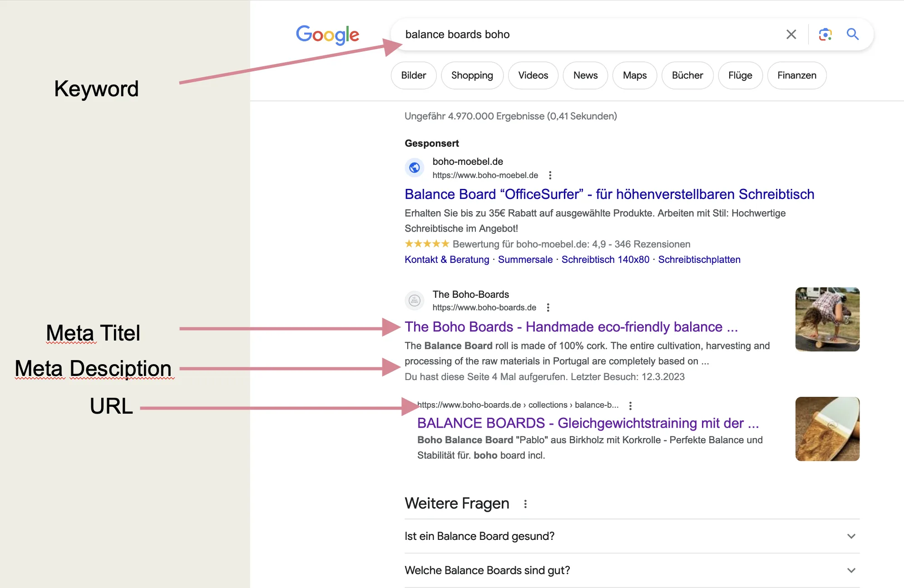Viewport: 904px width, 588px height.
Task: Open three-dot options next to Weitere Fragen
Action: click(x=525, y=504)
